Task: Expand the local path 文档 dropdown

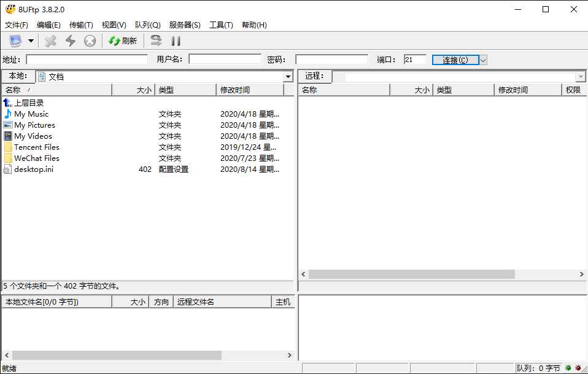Action: click(x=288, y=77)
